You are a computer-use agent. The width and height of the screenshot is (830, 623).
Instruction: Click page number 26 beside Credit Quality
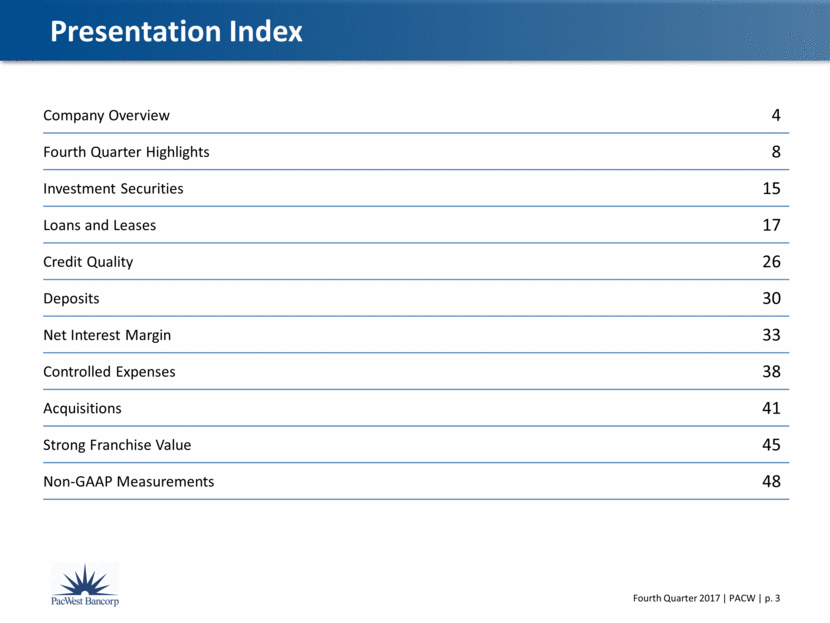771,261
